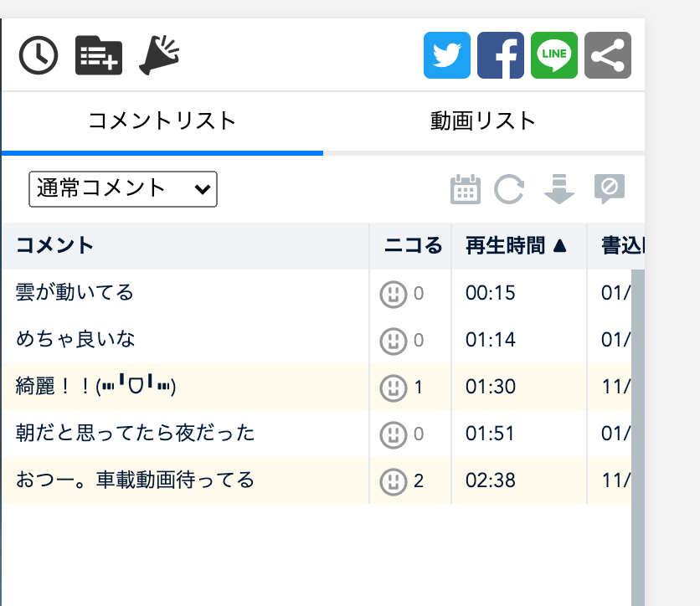Open the 通常コメント dropdown
The width and height of the screenshot is (700, 606).
(x=123, y=189)
